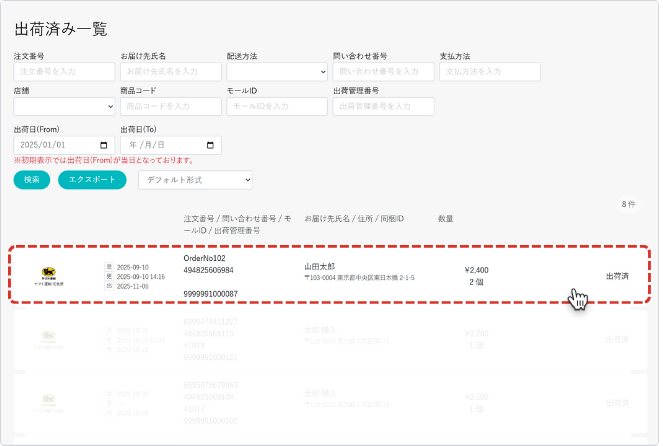Focus the 注文番号 input field
Viewport: 663px width, 446px height.
[x=64, y=72]
